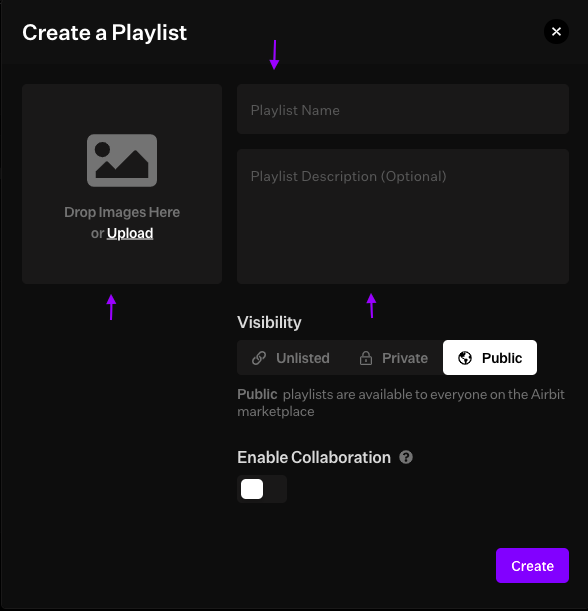The width and height of the screenshot is (588, 611).
Task: Toggle the Enable Collaboration switch
Action: 262,489
